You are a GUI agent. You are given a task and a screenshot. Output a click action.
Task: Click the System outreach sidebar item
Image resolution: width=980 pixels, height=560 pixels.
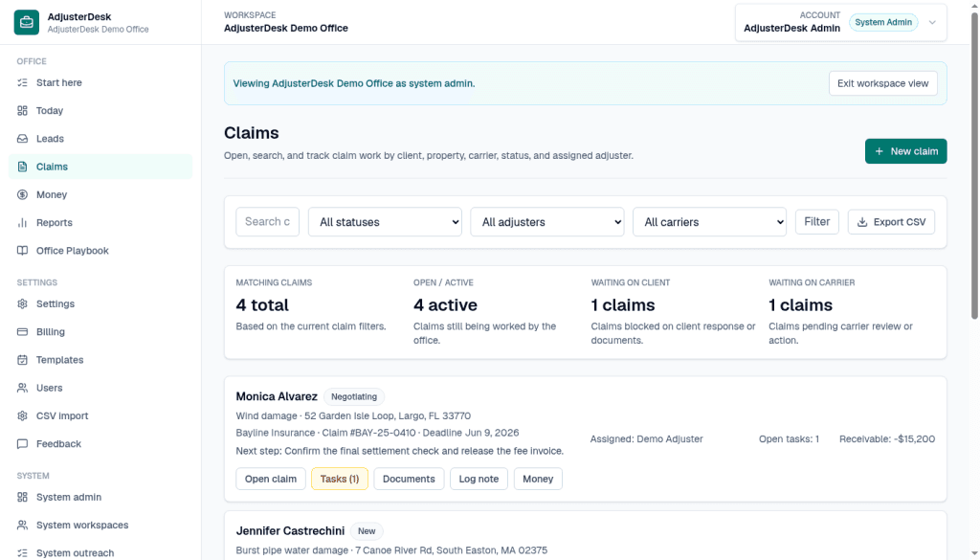(x=100, y=553)
